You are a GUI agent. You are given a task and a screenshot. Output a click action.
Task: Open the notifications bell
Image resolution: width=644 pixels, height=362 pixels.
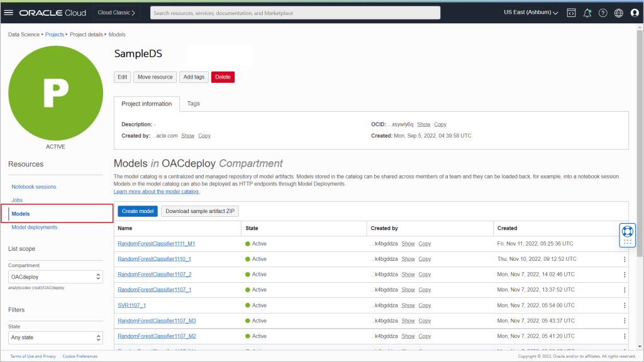587,12
